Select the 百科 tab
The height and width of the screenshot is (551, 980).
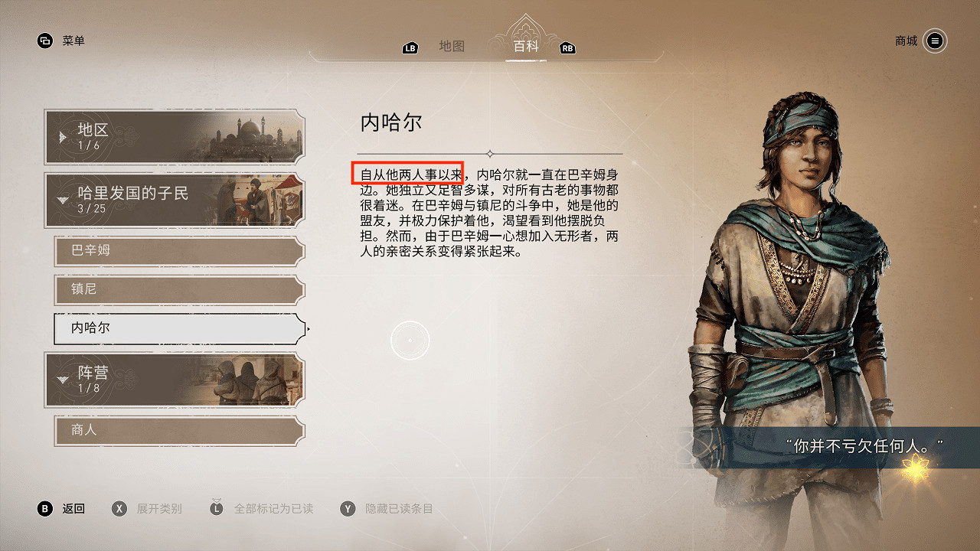(x=526, y=46)
